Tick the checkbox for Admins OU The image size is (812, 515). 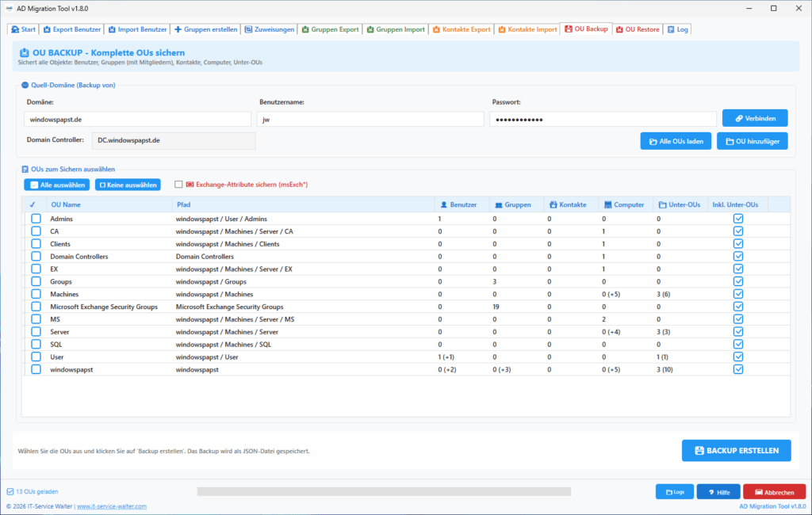coord(36,219)
